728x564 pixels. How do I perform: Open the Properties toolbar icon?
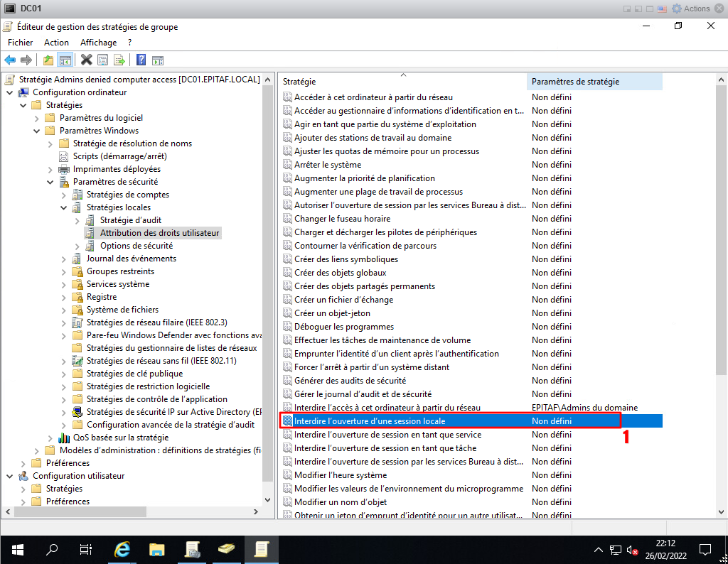click(x=103, y=60)
